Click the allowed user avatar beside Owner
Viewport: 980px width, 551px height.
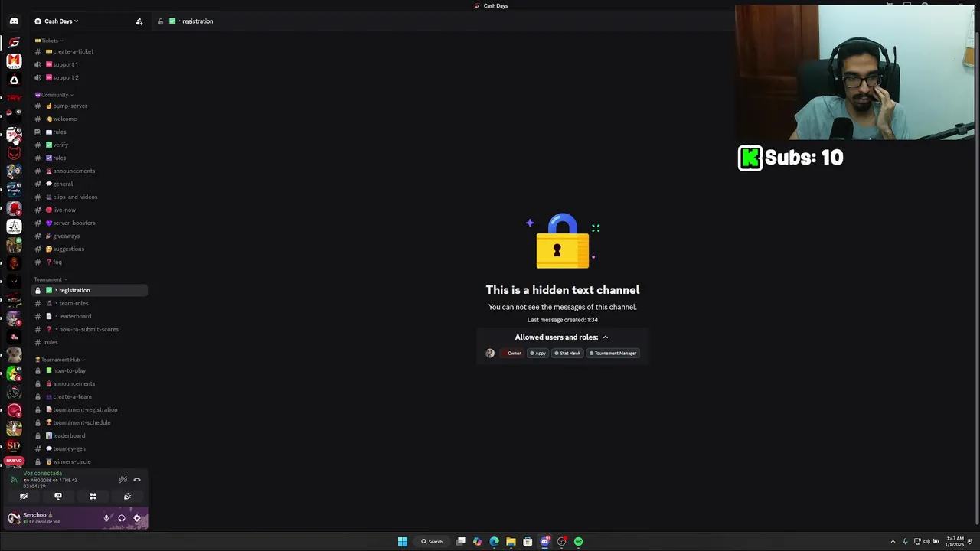coord(490,354)
